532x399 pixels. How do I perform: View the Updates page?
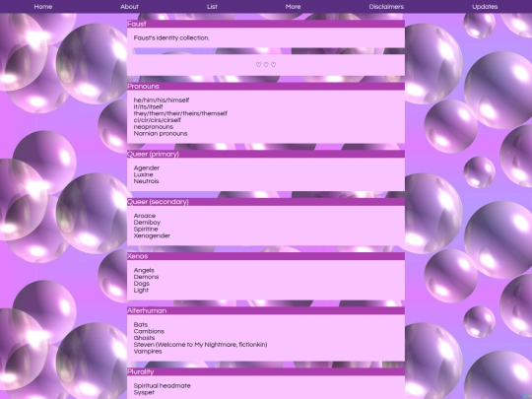pyautogui.click(x=485, y=7)
